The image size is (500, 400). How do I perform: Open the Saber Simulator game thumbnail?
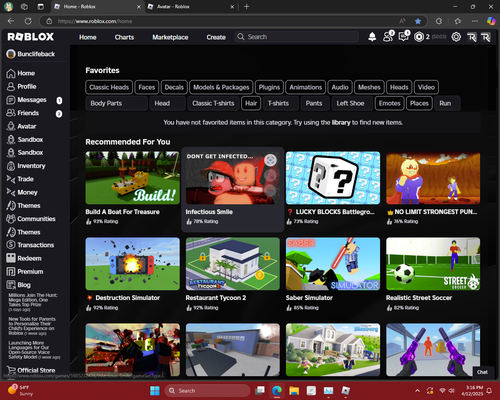pyautogui.click(x=333, y=264)
